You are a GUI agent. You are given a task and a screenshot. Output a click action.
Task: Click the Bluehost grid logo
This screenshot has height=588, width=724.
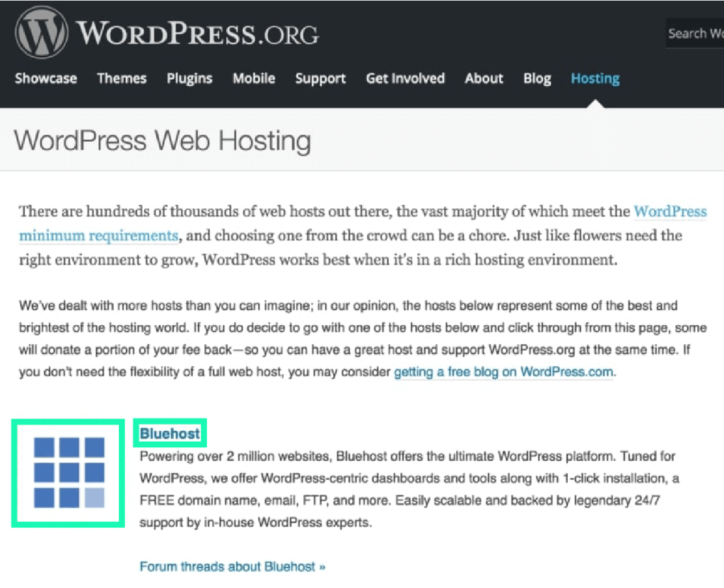tap(69, 472)
